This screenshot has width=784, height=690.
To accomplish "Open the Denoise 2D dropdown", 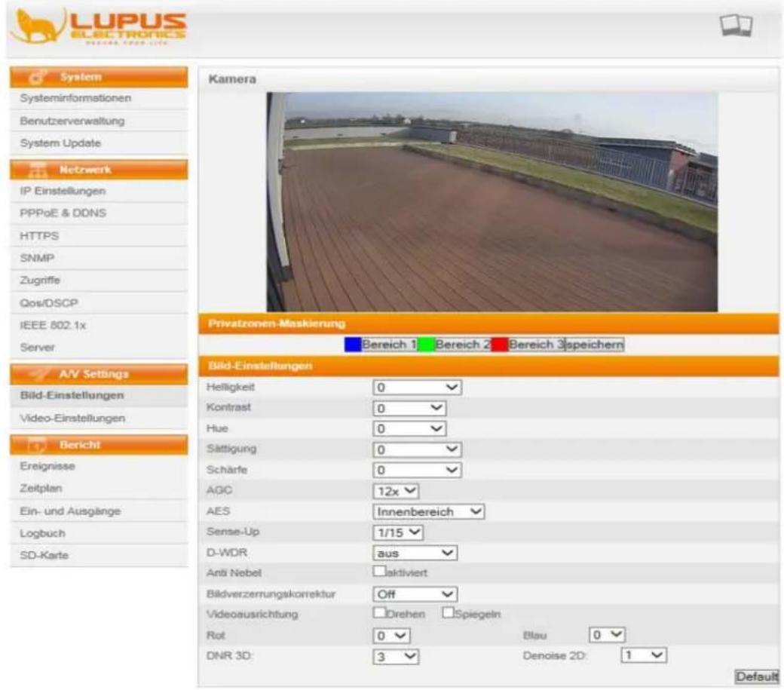I will pos(644,655).
